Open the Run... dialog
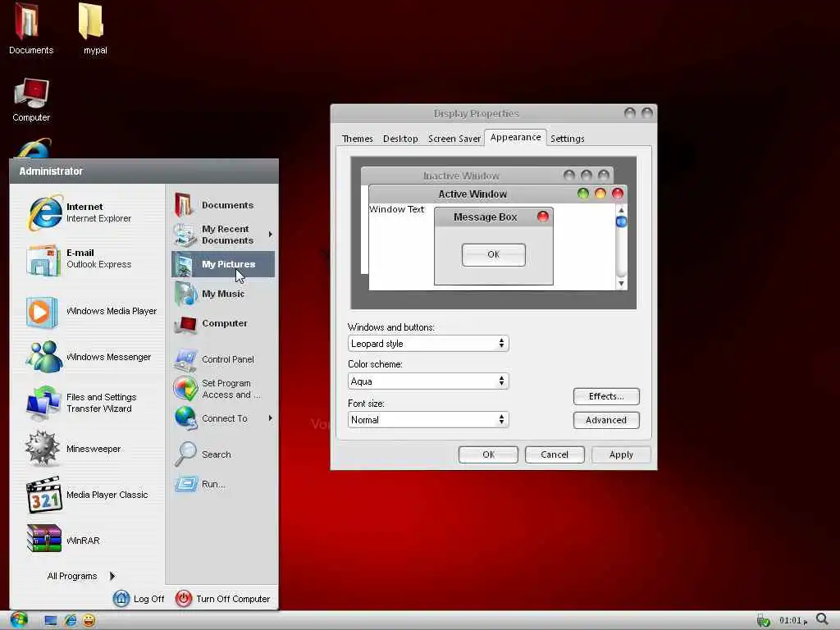This screenshot has height=630, width=840. pos(223,484)
